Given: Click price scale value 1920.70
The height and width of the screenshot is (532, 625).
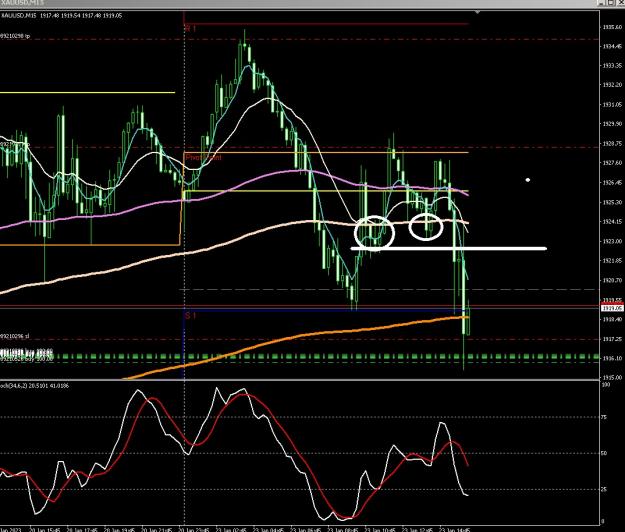Looking at the screenshot, I should coord(612,280).
